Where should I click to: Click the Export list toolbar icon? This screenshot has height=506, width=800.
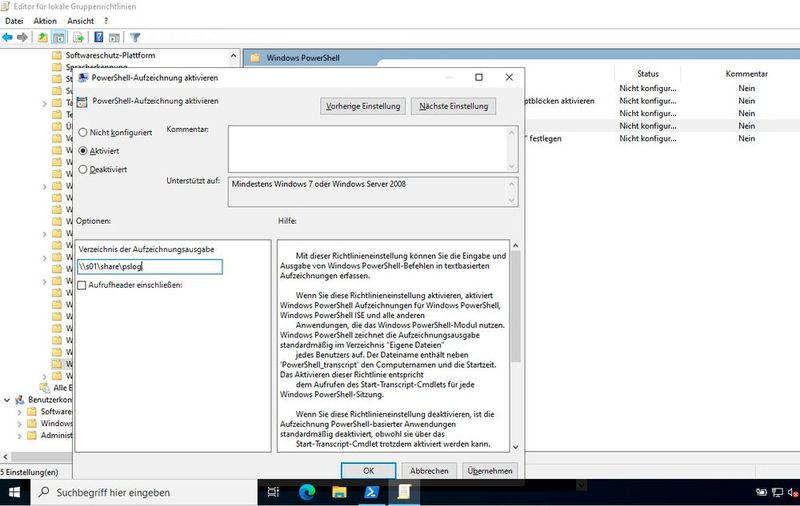78,37
